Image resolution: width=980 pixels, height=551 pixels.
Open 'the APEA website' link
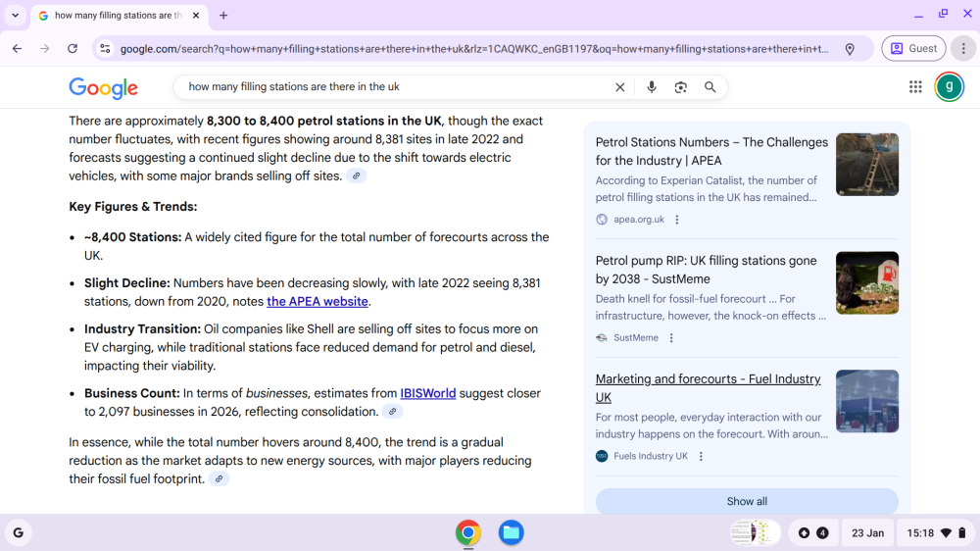coord(318,301)
